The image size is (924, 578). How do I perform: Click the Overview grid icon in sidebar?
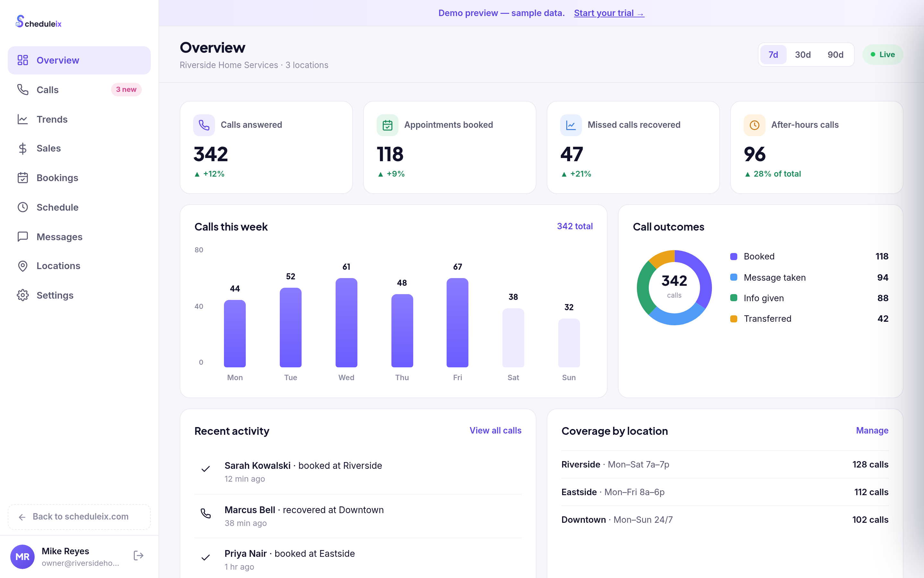click(22, 60)
